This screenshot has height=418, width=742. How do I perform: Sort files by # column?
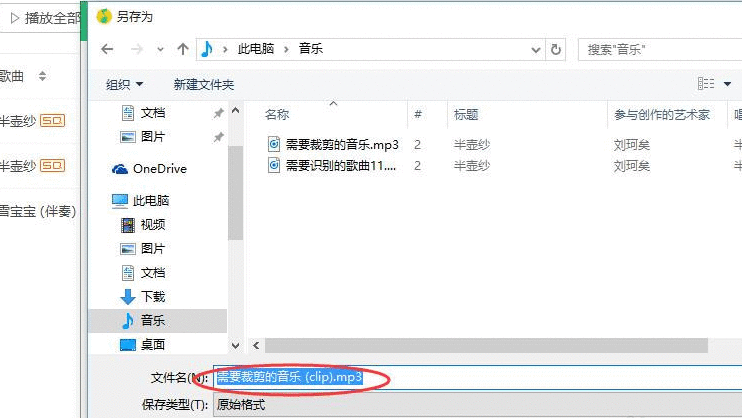coord(418,115)
